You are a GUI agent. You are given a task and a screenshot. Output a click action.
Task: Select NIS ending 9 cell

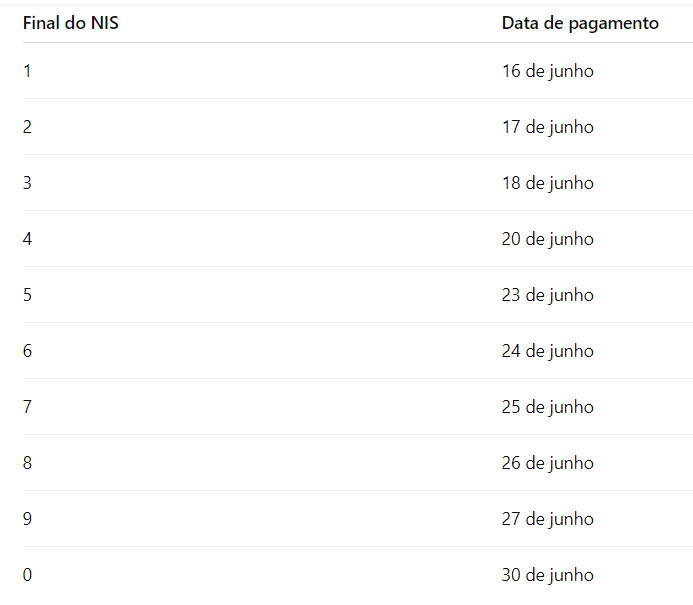[27, 519]
